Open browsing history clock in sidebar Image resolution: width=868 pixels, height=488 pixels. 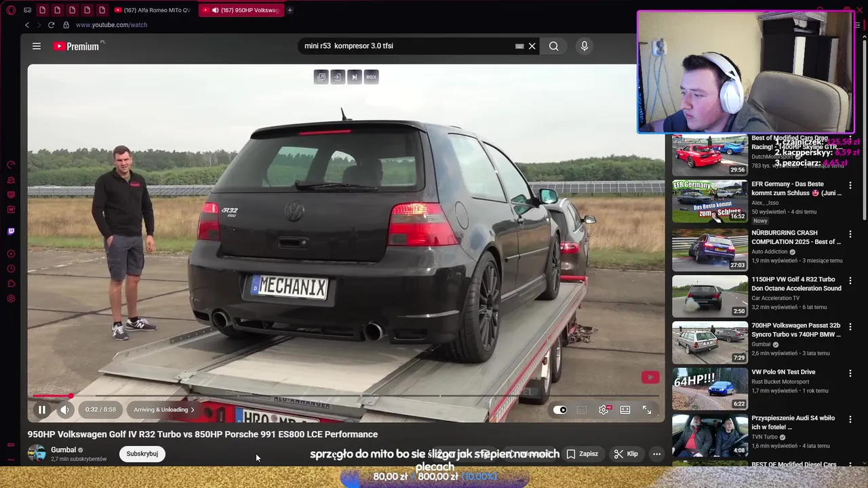[11, 269]
